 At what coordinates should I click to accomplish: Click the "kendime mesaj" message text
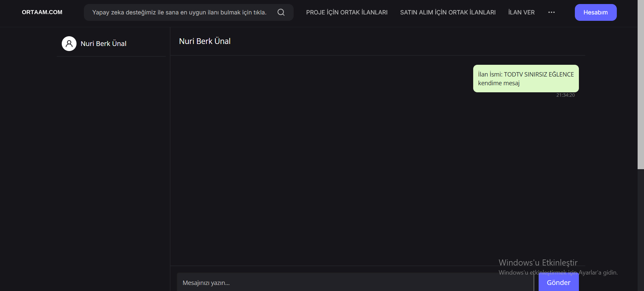499,83
